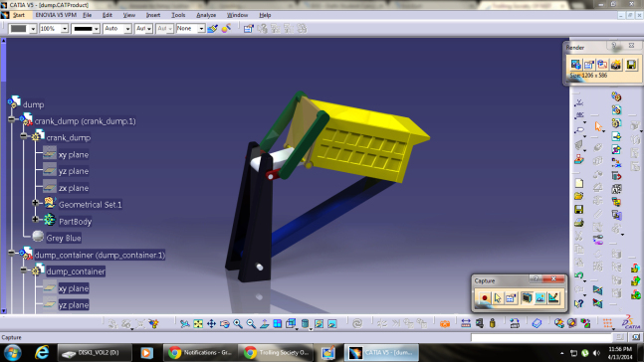Switch to Chrome Notifications window in taskbar
This screenshot has height=362, width=644.
coord(200,353)
